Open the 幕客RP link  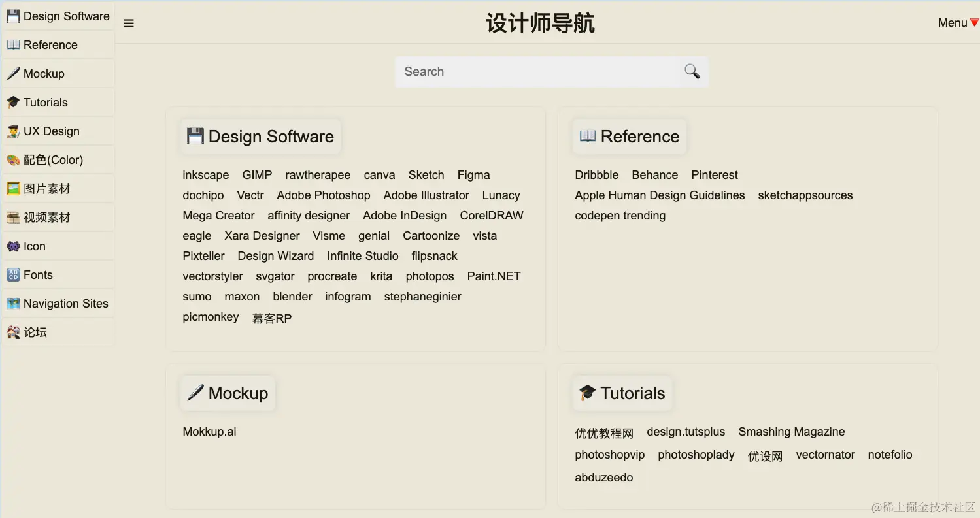point(272,318)
